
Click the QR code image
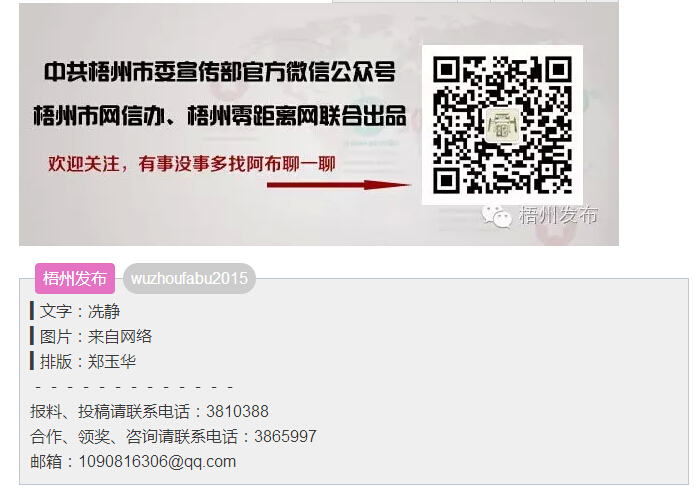(x=502, y=125)
